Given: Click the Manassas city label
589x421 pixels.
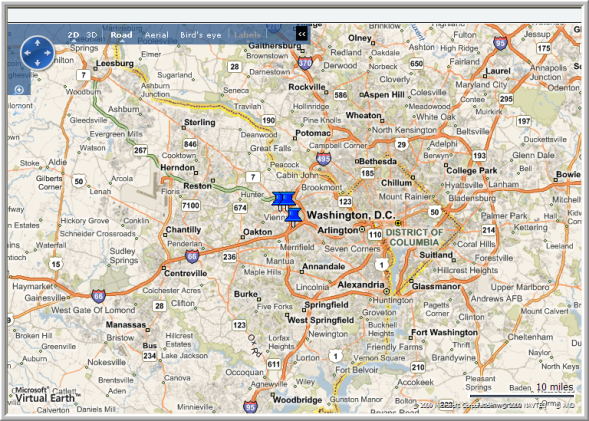Looking at the screenshot, I should [x=125, y=324].
